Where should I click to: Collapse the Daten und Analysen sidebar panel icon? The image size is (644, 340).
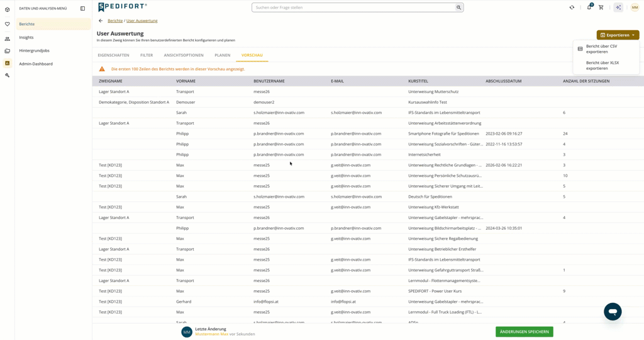pyautogui.click(x=82, y=8)
